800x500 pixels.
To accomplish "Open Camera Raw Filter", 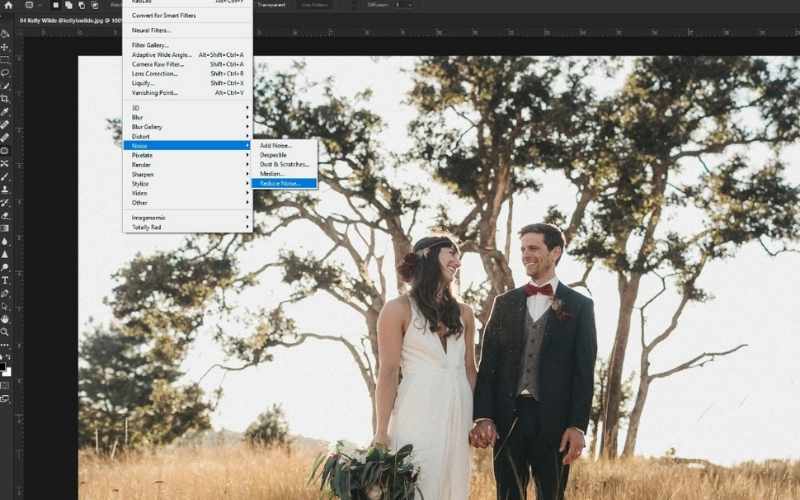I will point(188,64).
